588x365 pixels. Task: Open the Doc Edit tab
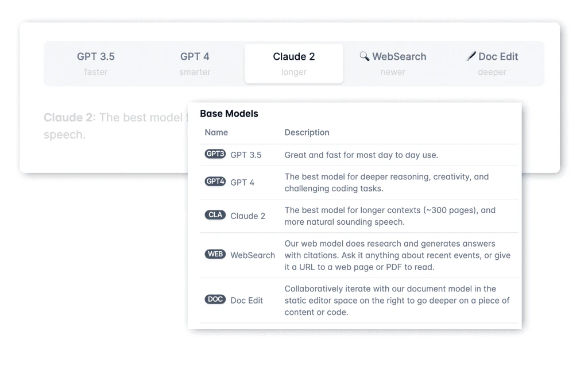(492, 62)
